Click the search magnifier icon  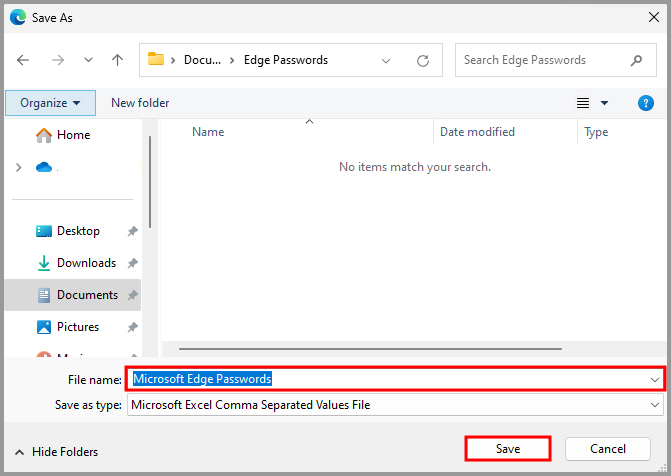point(636,60)
